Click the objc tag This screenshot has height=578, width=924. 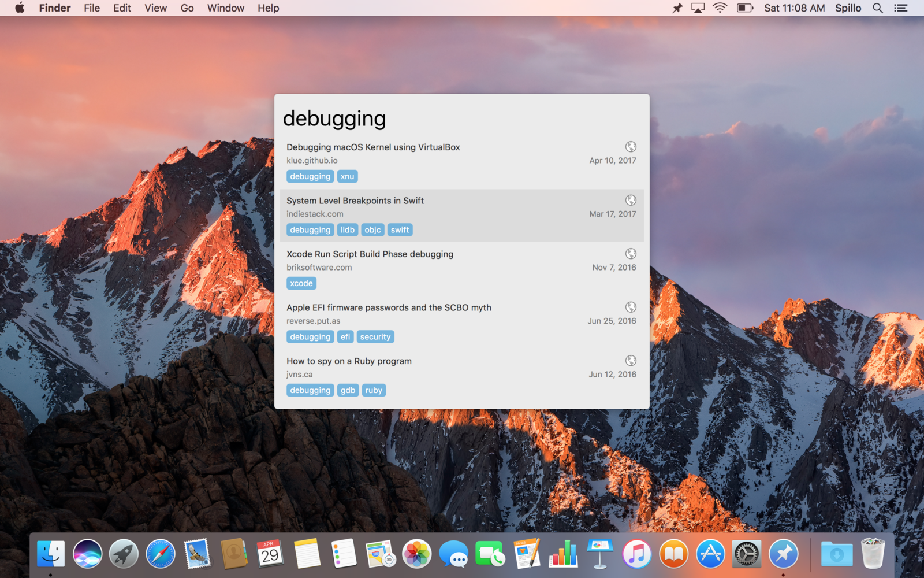372,230
